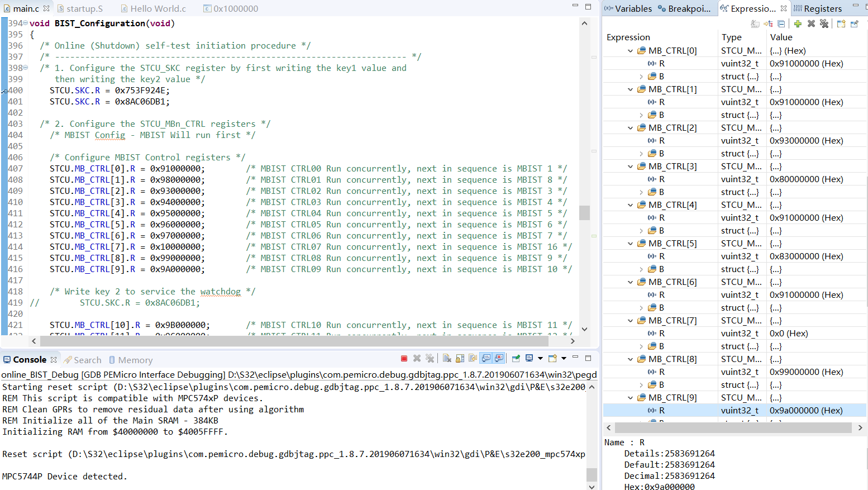Collapse the MB_CTRL[0] expression node
The width and height of the screenshot is (868, 490).
630,51
